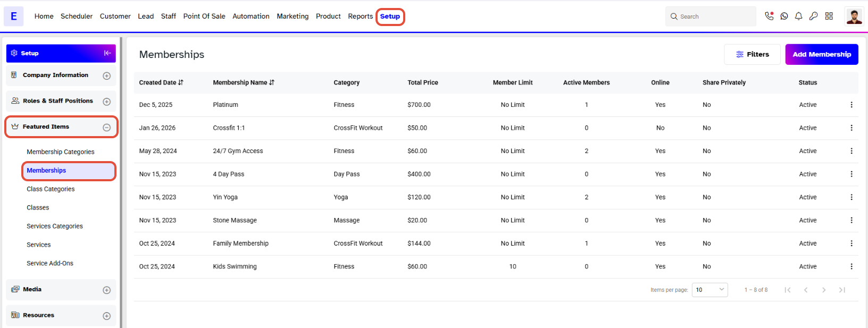
Task: Open the Marketing menu
Action: coord(293,16)
